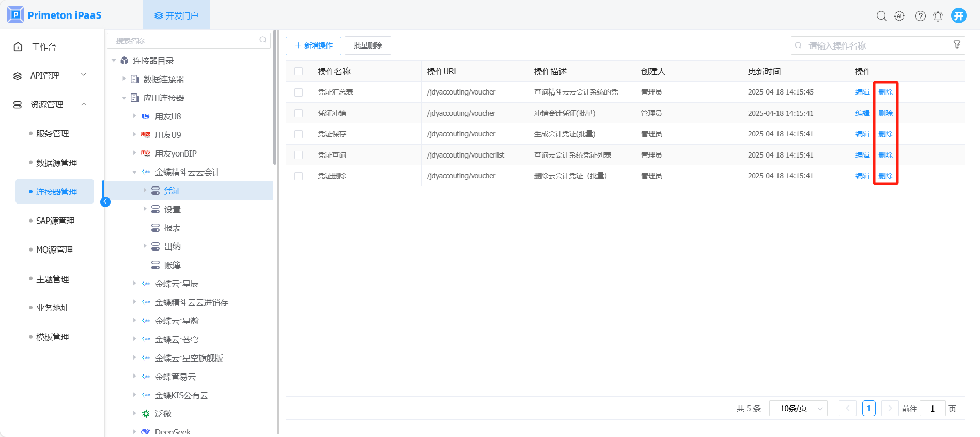Select the 报表 tree item

[173, 228]
